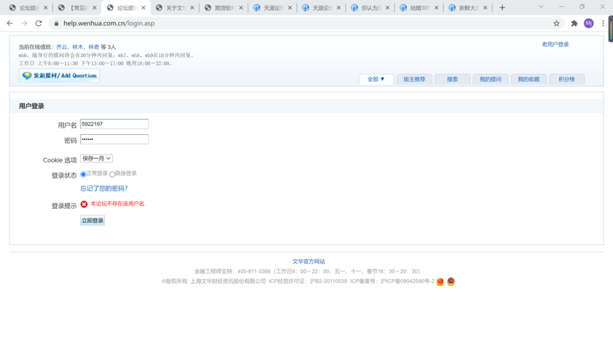Close the 你认为 tab

(x=387, y=7)
